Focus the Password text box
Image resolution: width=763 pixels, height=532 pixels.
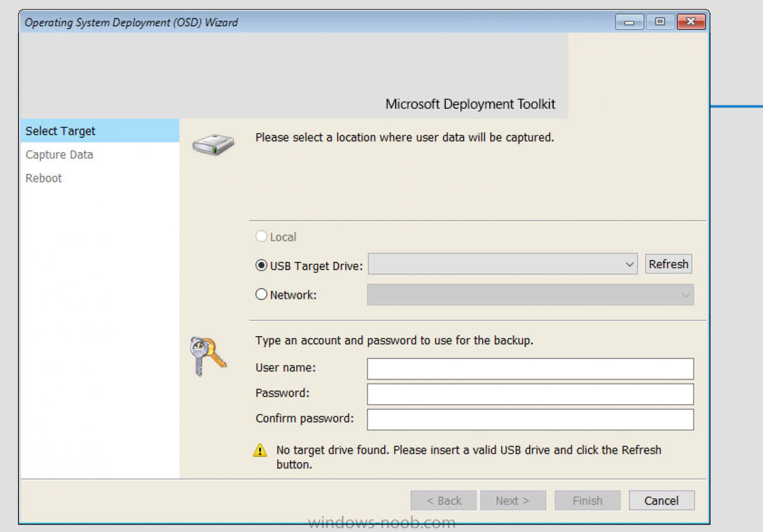coord(530,394)
